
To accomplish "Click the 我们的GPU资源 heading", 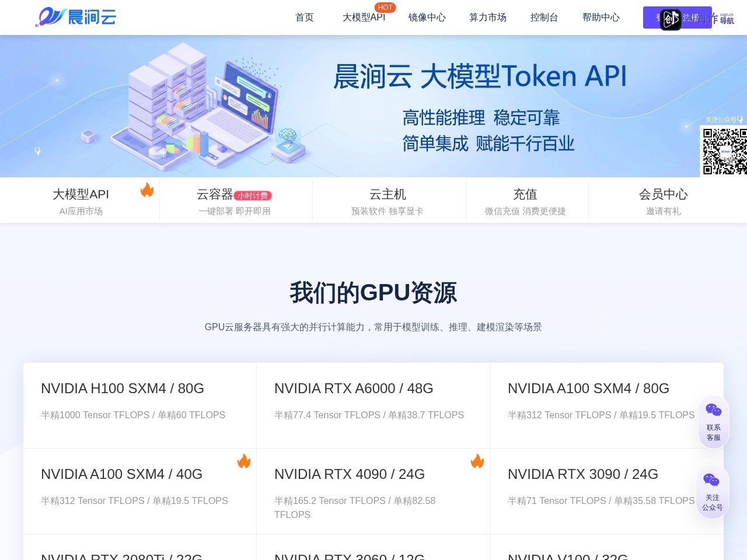I will pyautogui.click(x=373, y=292).
